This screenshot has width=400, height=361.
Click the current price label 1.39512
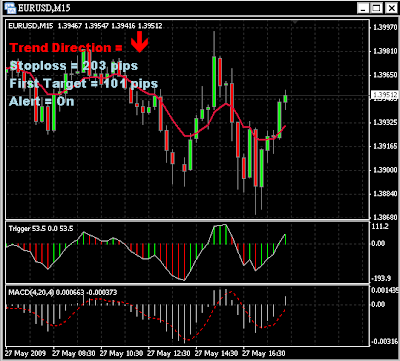click(384, 95)
